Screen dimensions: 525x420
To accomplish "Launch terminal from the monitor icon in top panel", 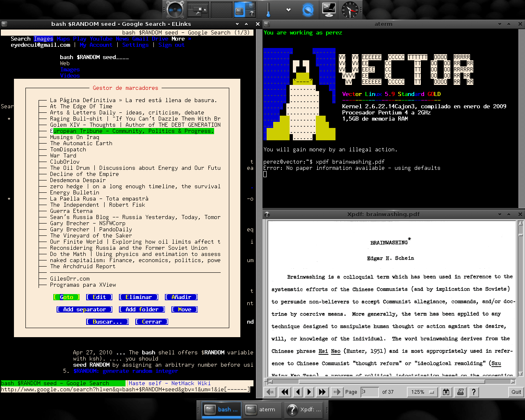I will coord(329,9).
